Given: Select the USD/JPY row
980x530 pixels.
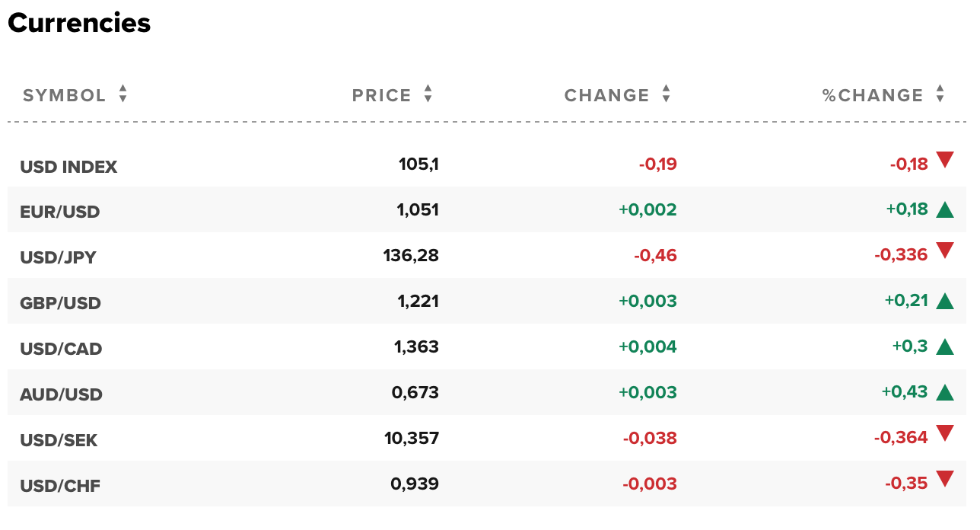Looking at the screenshot, I should click(x=58, y=257).
